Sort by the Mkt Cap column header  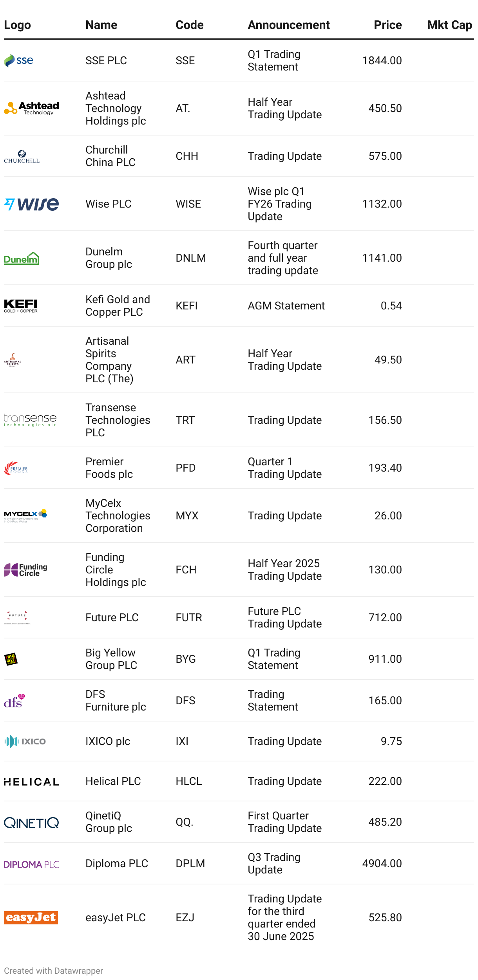coord(449,25)
